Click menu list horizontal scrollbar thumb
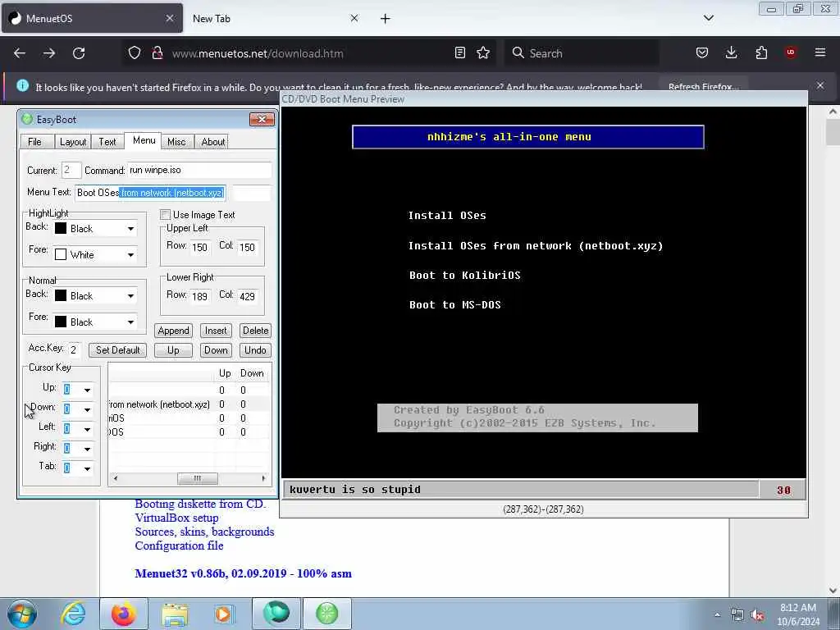Viewport: 840px width, 630px height. pos(198,478)
